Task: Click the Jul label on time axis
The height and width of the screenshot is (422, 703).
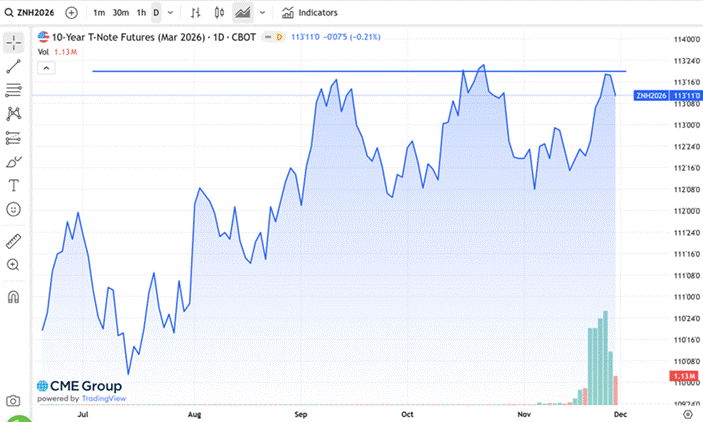Action: [83, 414]
